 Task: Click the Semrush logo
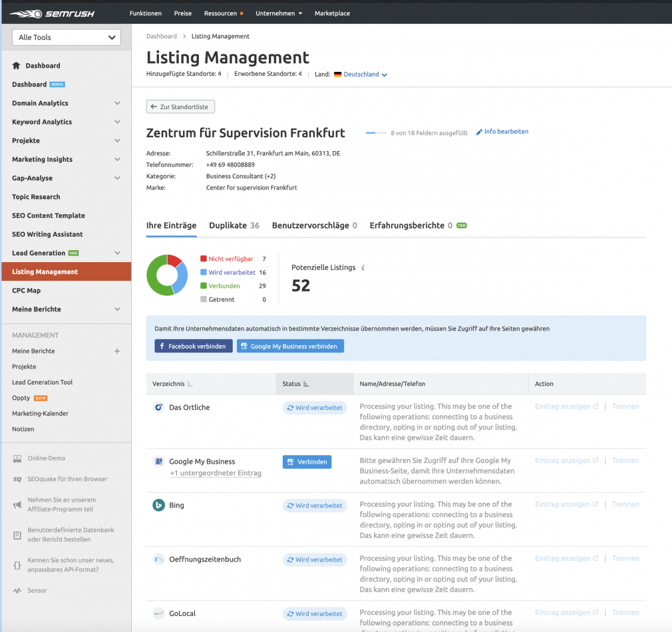click(x=52, y=14)
